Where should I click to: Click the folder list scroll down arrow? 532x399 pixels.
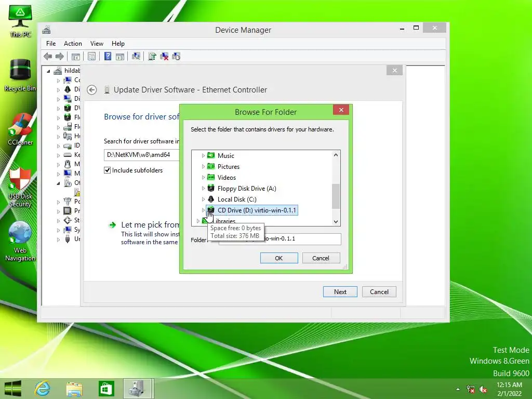pos(336,221)
